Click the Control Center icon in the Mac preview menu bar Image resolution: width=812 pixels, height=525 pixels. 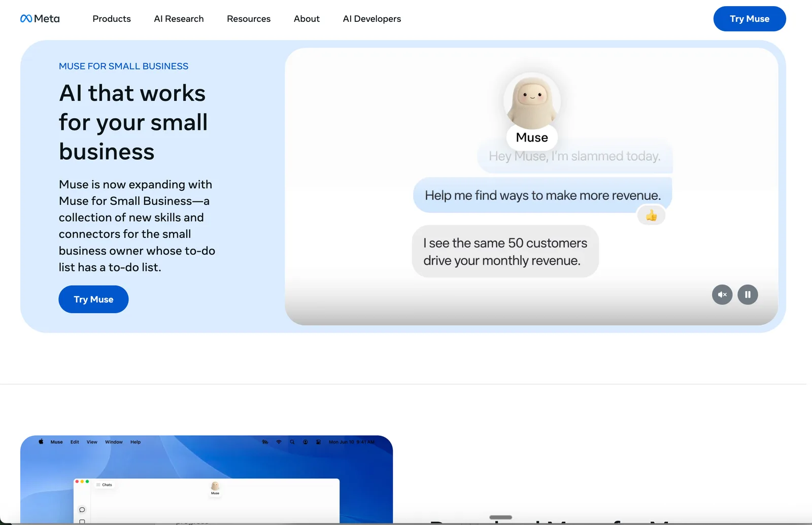click(x=318, y=442)
